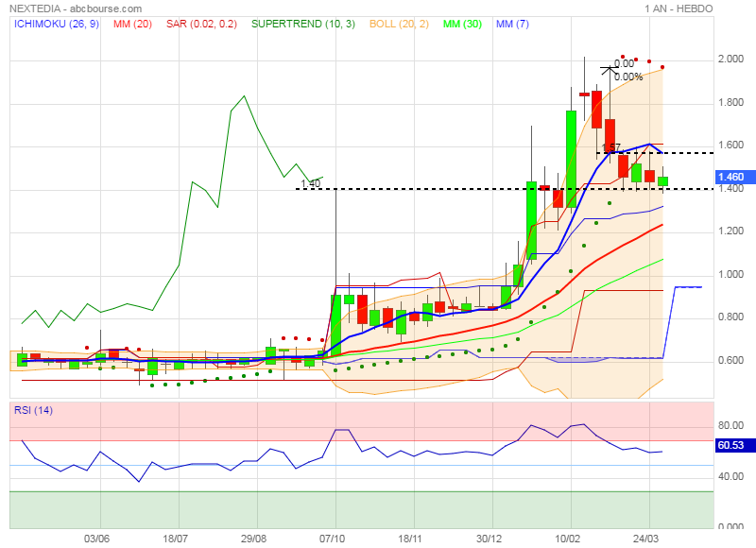Click the 1.000 price axis label

coord(730,274)
